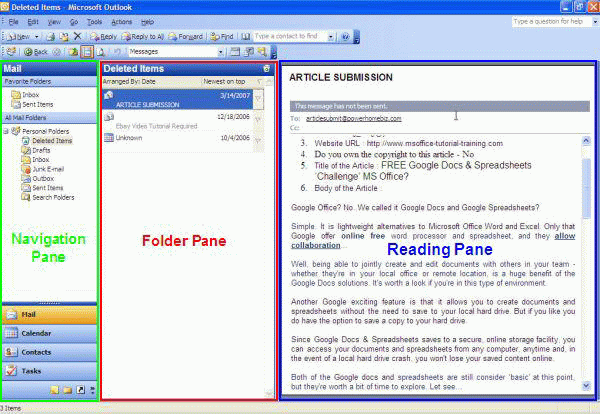Select the Outbox folder
600x414 pixels.
tap(38, 178)
